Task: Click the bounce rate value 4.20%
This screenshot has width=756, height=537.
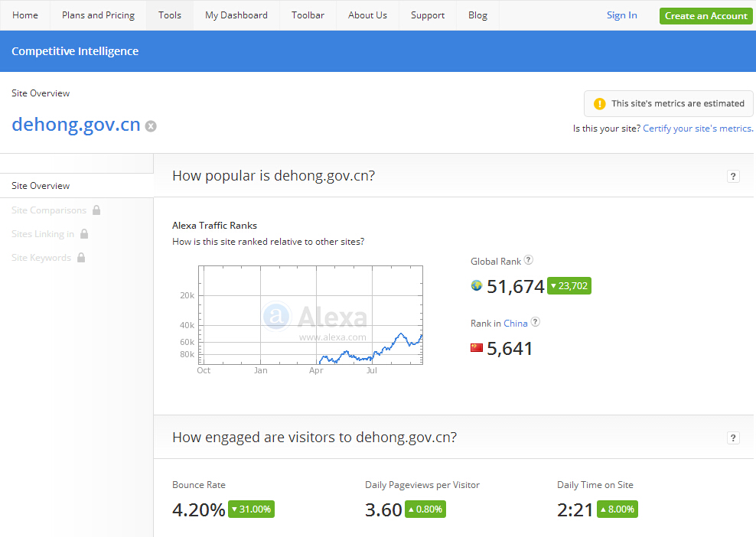Action: tap(199, 509)
